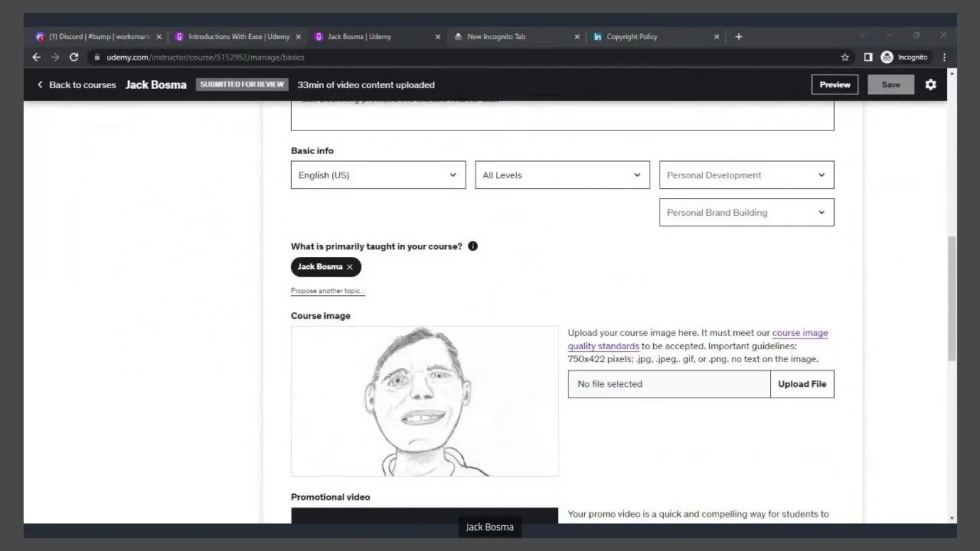Remove the Jack Bosma topic tag

coord(350,267)
